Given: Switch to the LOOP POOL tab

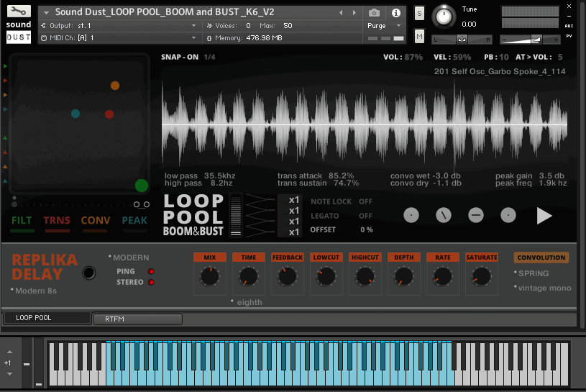Looking at the screenshot, I should coord(47,318).
